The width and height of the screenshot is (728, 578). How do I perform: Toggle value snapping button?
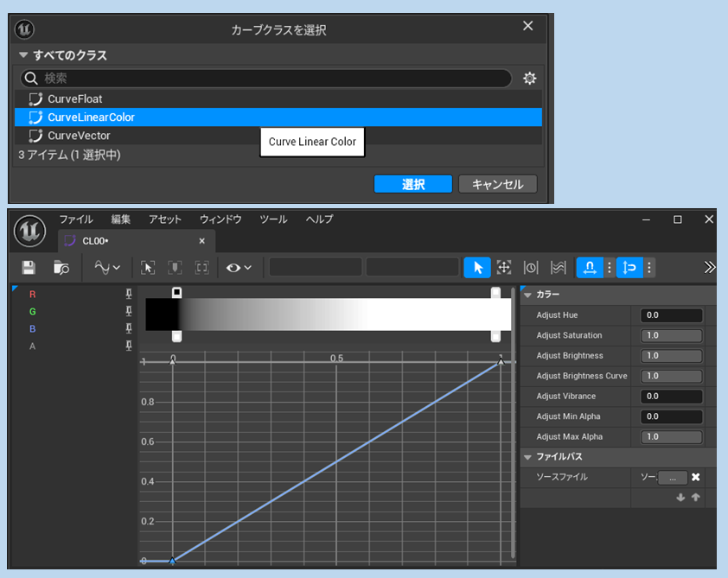[629, 268]
